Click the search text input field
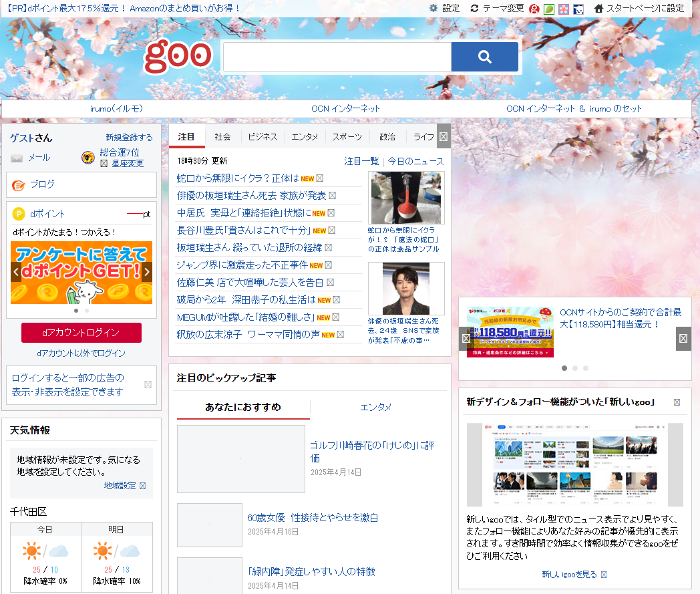The width and height of the screenshot is (700, 594). (337, 57)
